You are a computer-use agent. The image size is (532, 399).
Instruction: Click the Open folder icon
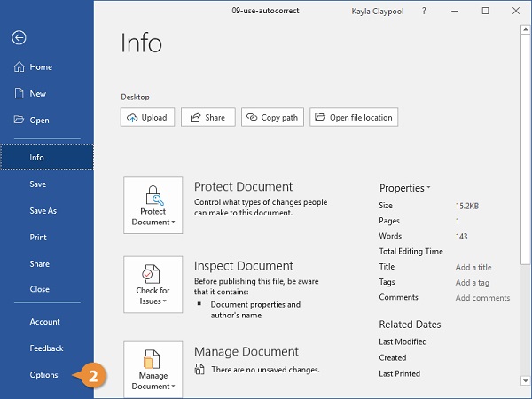click(x=19, y=120)
